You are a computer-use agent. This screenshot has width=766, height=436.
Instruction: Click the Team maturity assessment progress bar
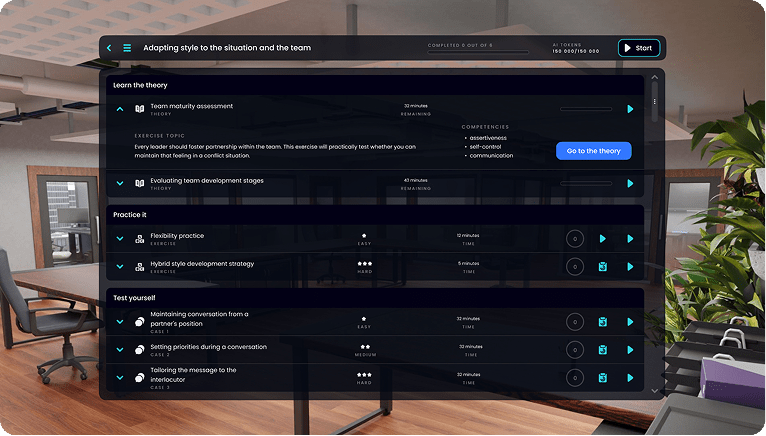point(586,109)
